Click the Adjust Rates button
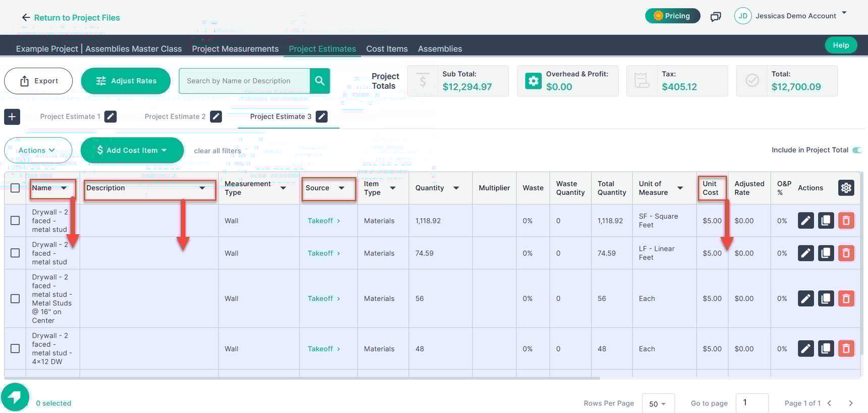Screen dimensions: 868x413 click(x=126, y=81)
